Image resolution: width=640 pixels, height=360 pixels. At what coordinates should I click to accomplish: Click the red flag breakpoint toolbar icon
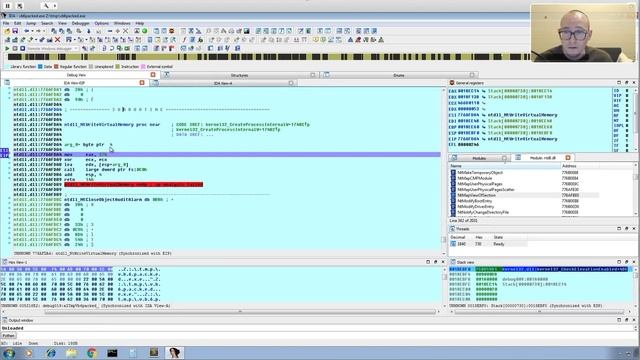(171, 48)
